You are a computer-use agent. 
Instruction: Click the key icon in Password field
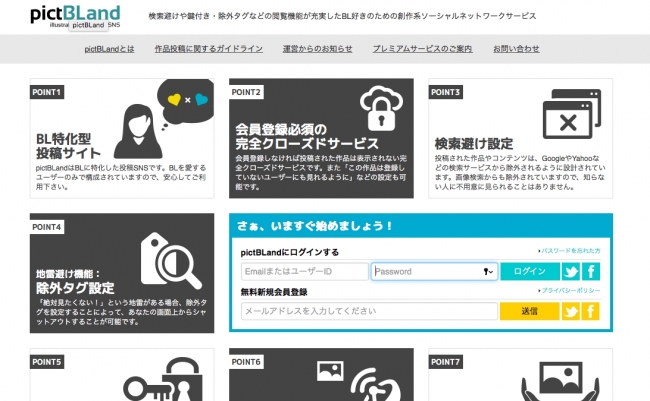(488, 272)
